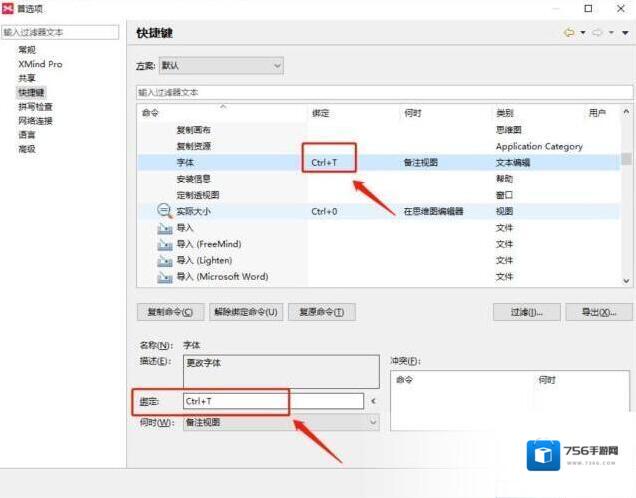Image resolution: width=636 pixels, height=498 pixels.
Task: Select 常规 in the preferences sidebar
Action: click(x=27, y=49)
